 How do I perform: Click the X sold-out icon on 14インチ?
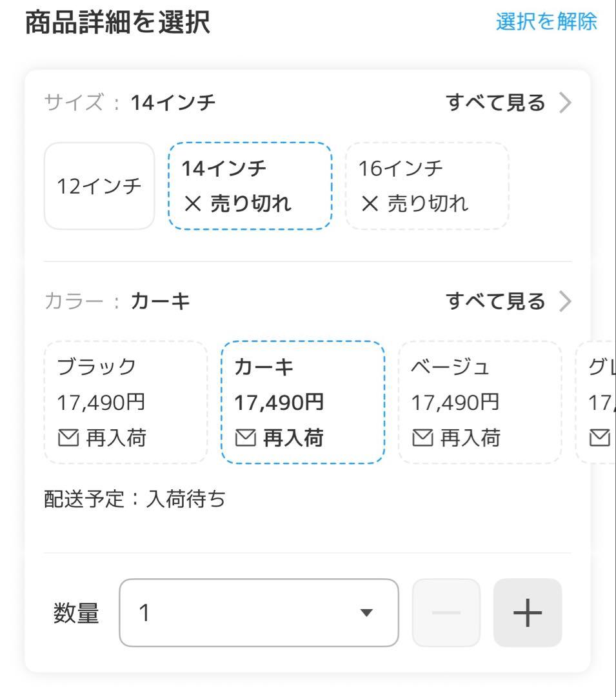[192, 205]
